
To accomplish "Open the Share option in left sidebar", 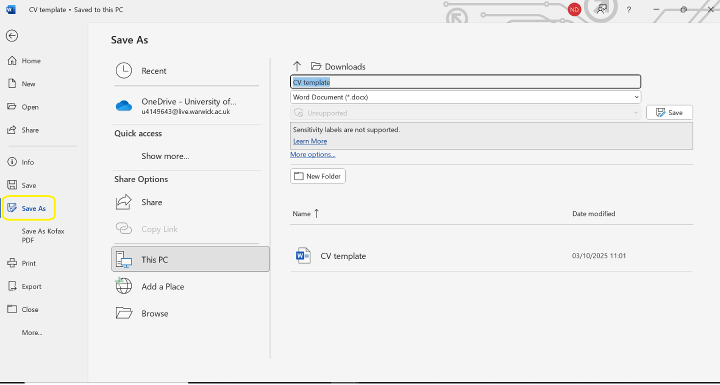I will pyautogui.click(x=23, y=130).
